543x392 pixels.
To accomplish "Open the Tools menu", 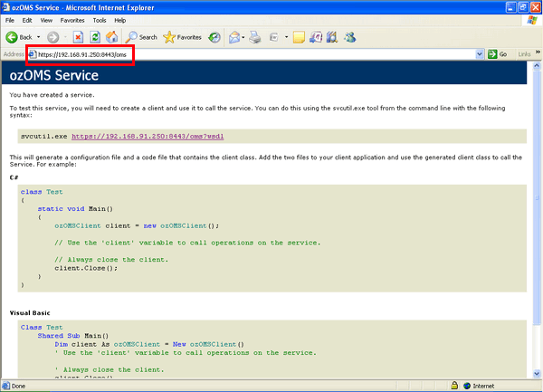I will (x=100, y=21).
